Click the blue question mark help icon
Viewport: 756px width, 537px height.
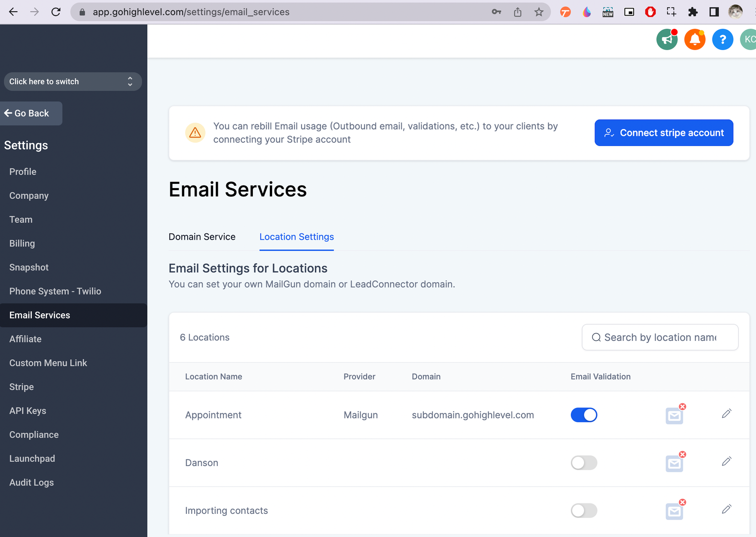[x=722, y=40]
